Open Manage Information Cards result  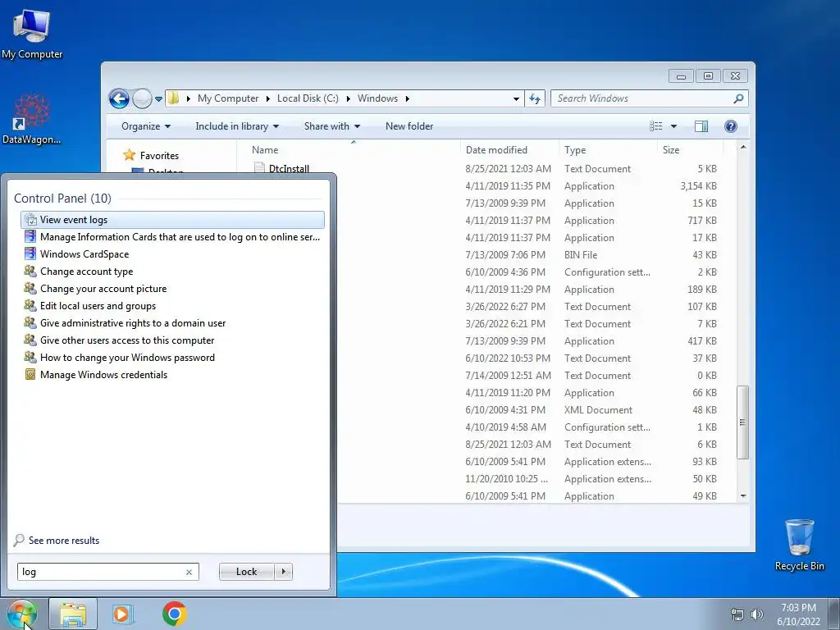[172, 237]
